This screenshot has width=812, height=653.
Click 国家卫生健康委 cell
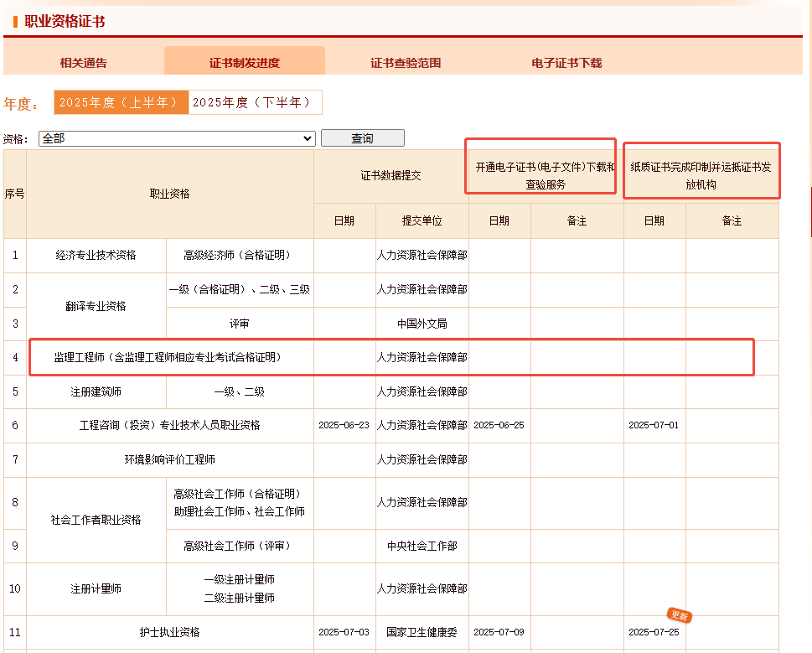(x=422, y=632)
